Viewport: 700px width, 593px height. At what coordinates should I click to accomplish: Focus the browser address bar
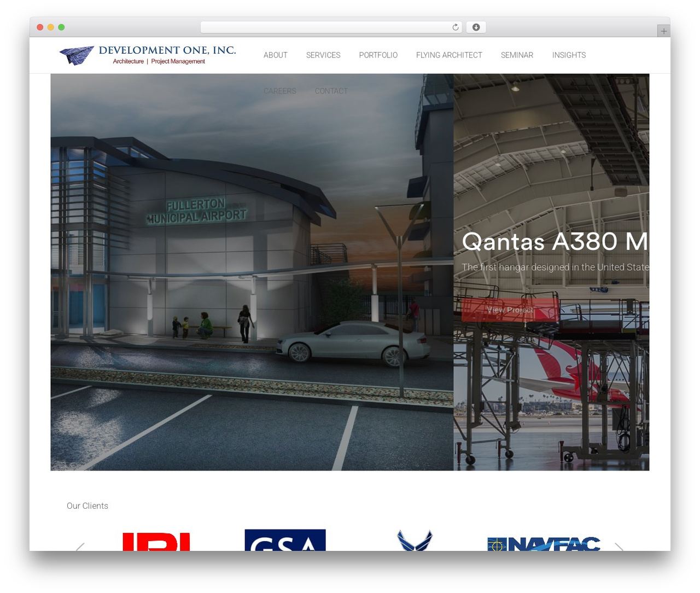click(331, 27)
